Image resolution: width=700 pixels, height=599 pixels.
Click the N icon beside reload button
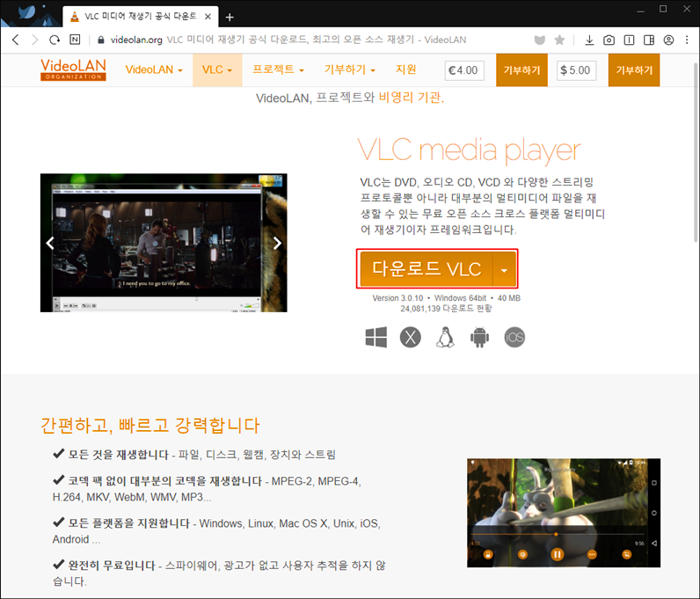tap(75, 40)
